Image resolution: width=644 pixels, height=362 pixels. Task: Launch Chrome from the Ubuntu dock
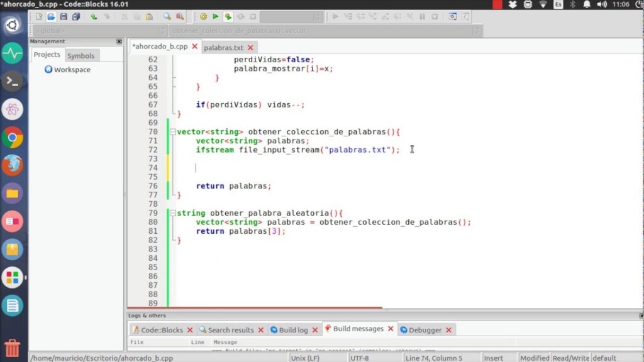click(13, 138)
